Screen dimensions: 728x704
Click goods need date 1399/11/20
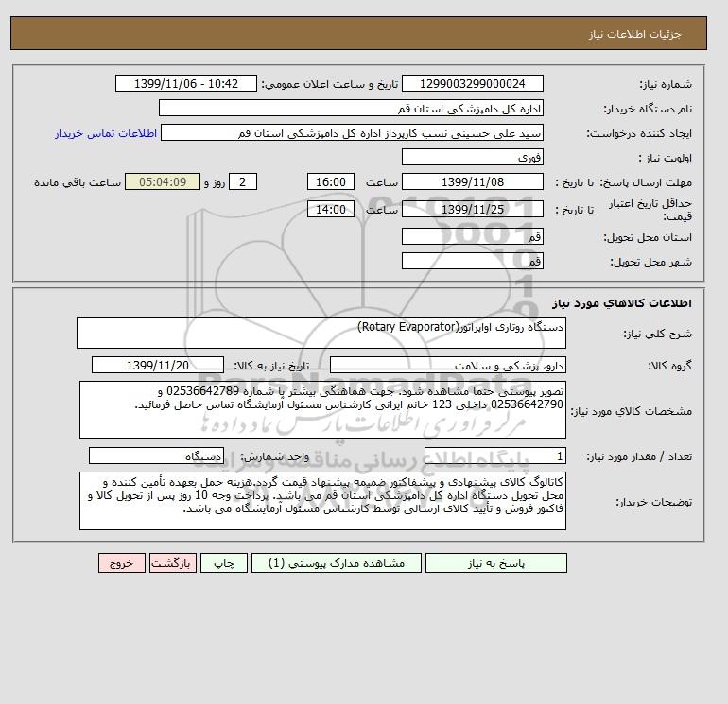pos(158,365)
